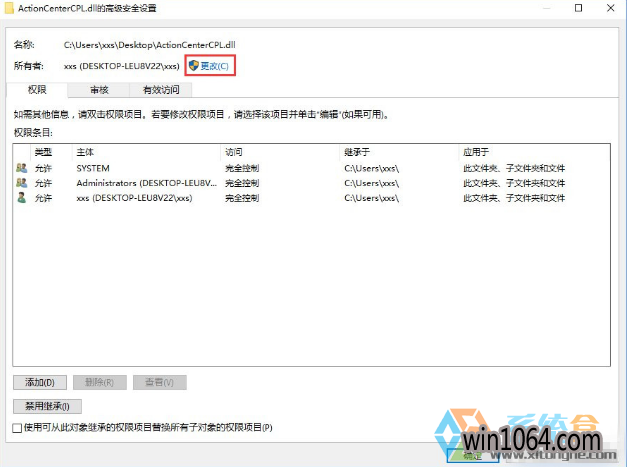This screenshot has height=467, width=627.
Task: Click the 查看(V) button
Action: [x=160, y=382]
